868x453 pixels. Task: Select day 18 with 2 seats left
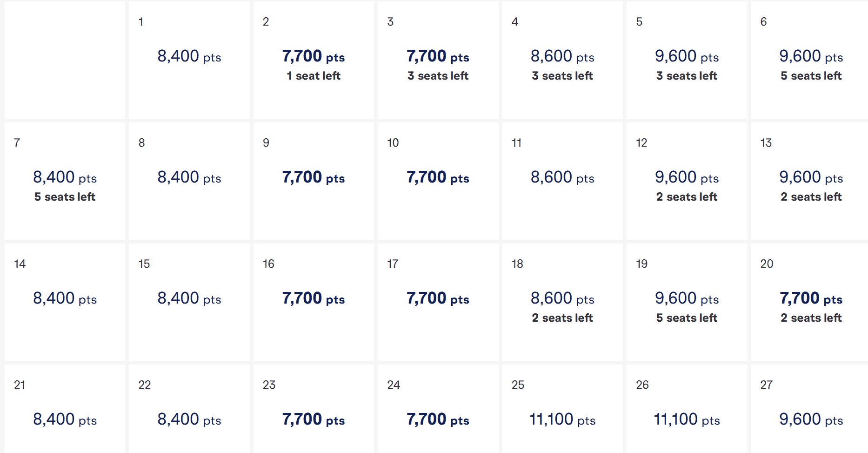point(562,302)
